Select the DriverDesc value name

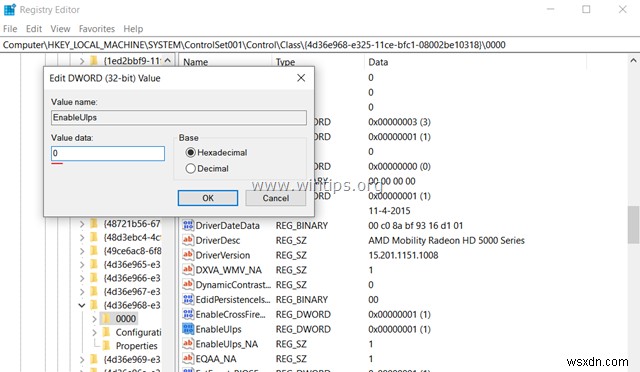tap(218, 240)
